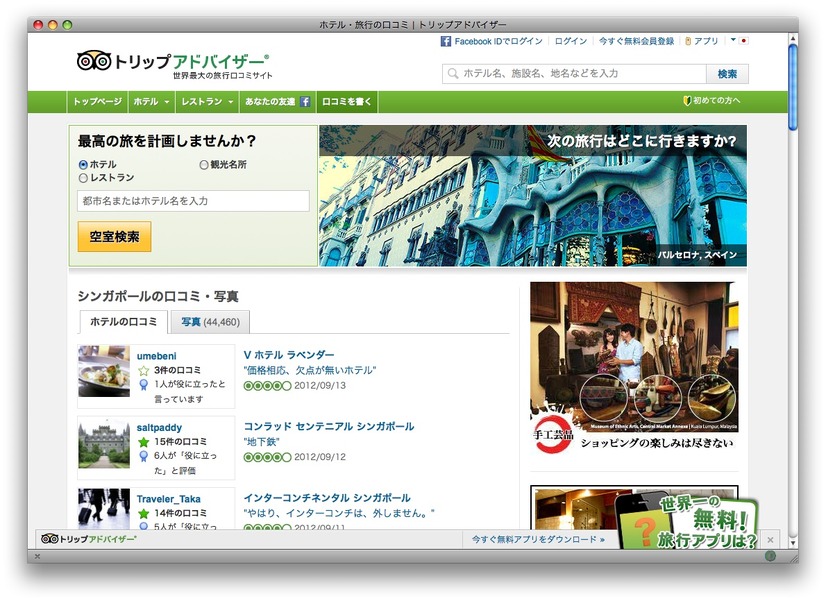Screen dimensions: 826x601
Task: Open Traveler_Taka's user profile link
Action: tap(169, 499)
